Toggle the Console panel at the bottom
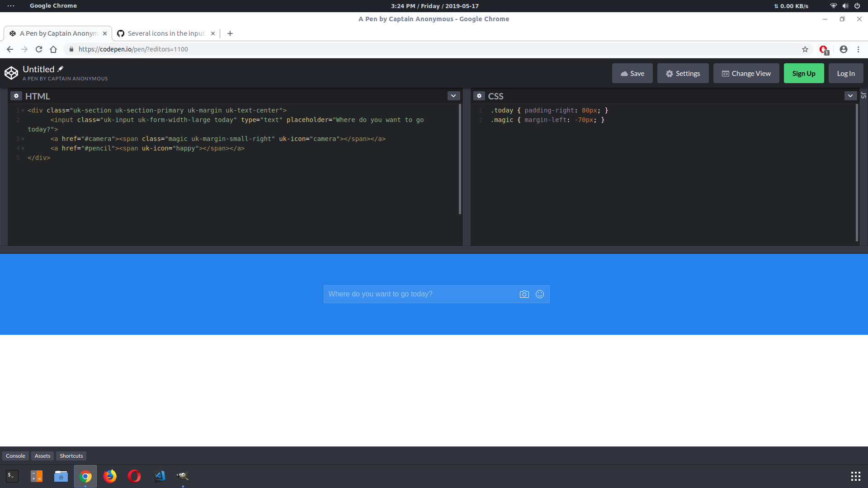Viewport: 868px width, 488px height. click(x=15, y=455)
